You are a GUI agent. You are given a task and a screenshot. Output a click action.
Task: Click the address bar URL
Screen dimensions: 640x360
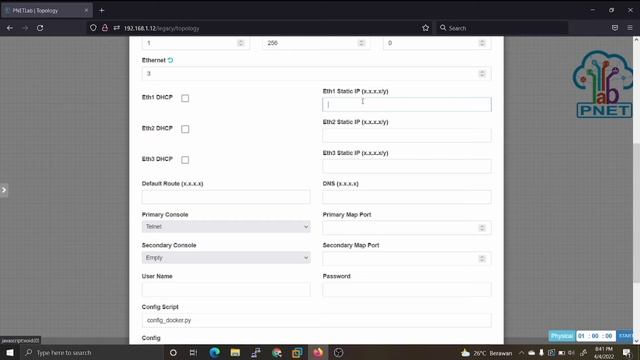point(162,29)
